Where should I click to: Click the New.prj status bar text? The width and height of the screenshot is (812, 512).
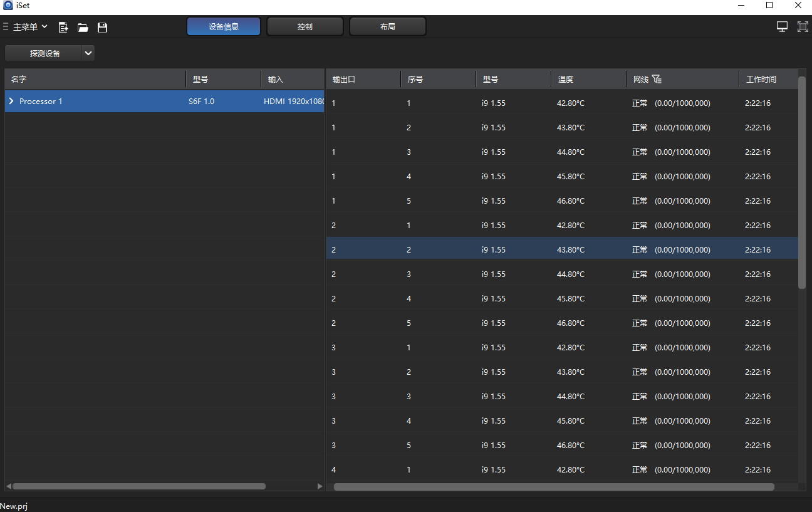click(14, 506)
